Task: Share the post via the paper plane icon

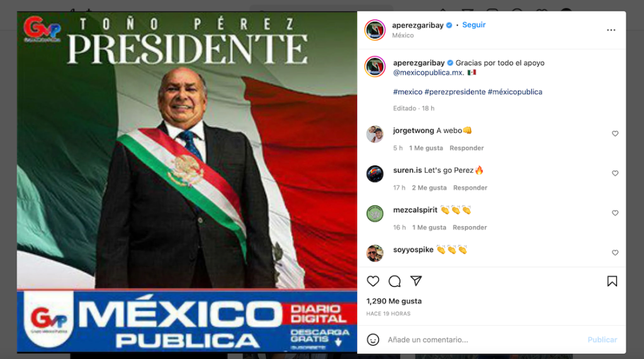Action: click(416, 280)
